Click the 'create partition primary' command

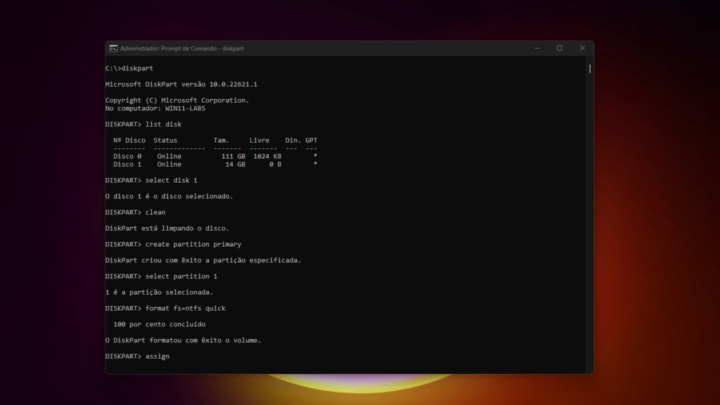pyautogui.click(x=193, y=244)
